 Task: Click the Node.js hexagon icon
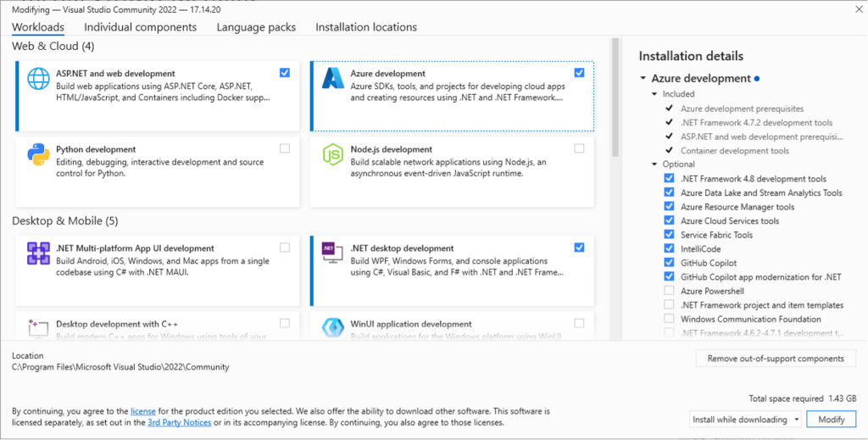331,156
